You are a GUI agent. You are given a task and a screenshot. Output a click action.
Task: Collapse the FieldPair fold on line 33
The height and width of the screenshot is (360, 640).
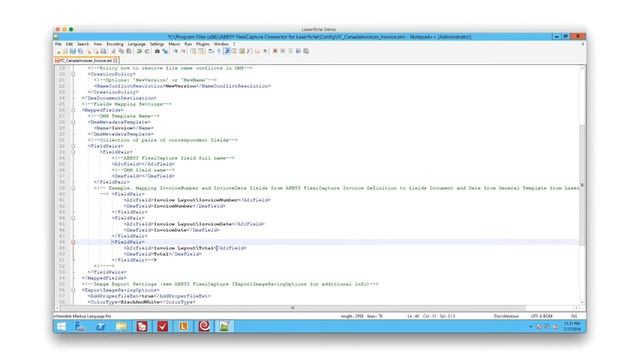point(73,152)
